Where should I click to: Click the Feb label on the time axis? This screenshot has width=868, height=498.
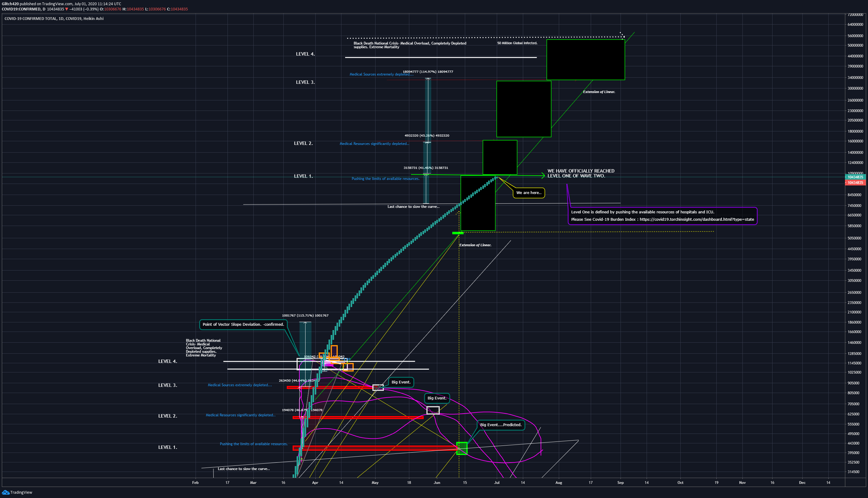pyautogui.click(x=195, y=483)
